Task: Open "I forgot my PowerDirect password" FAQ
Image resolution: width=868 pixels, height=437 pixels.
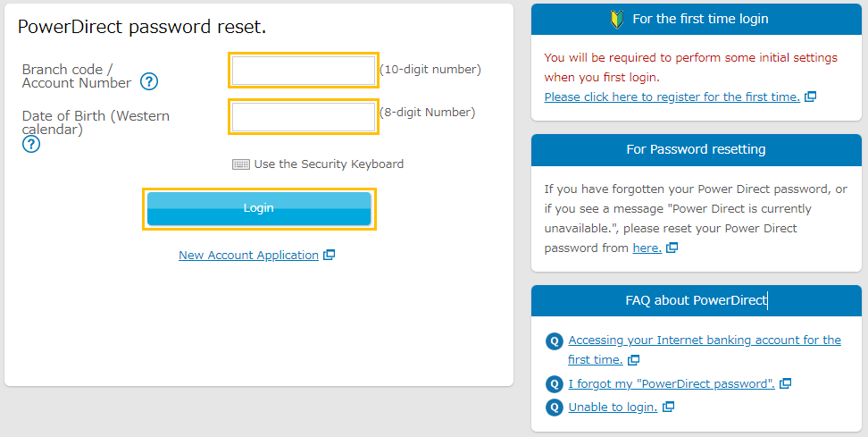Action: point(672,384)
